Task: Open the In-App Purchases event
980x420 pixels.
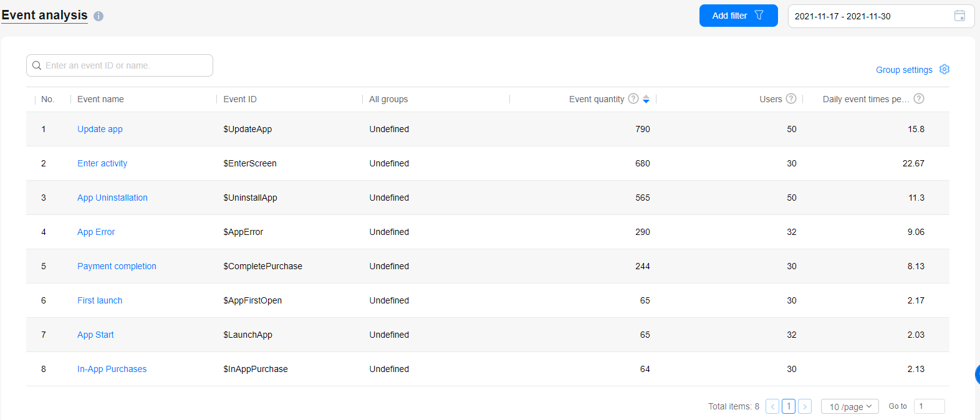Action: click(112, 369)
